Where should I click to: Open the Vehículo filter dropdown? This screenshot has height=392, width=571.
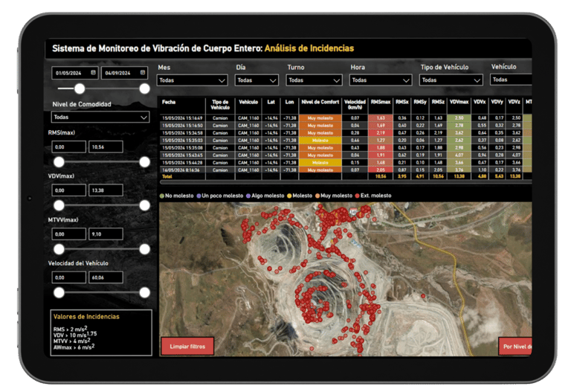(x=511, y=80)
